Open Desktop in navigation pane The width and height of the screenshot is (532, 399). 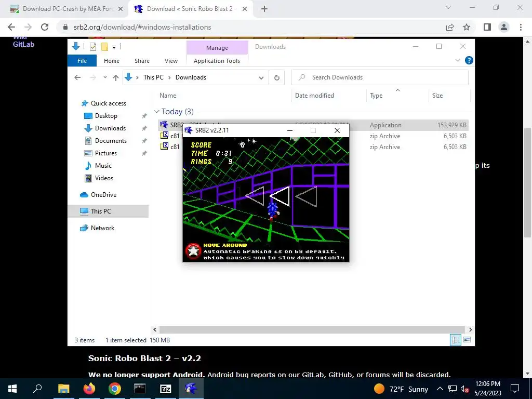click(x=106, y=116)
